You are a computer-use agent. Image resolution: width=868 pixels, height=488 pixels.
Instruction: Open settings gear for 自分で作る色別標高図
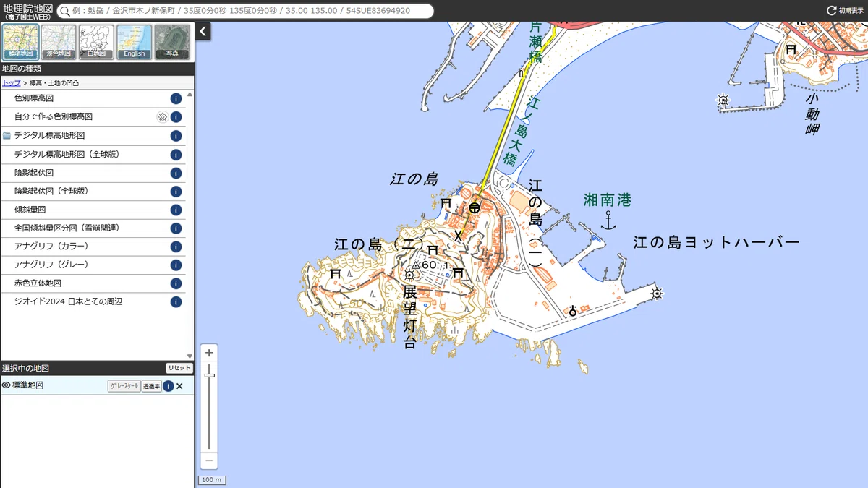point(163,117)
